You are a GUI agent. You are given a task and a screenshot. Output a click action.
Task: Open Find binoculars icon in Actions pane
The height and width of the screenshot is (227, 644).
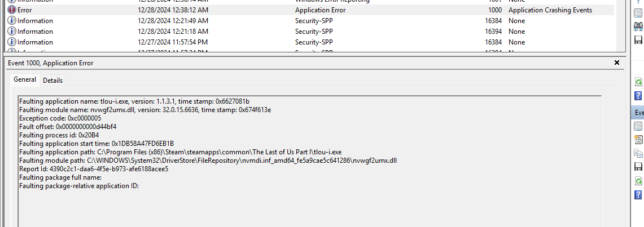(638, 26)
